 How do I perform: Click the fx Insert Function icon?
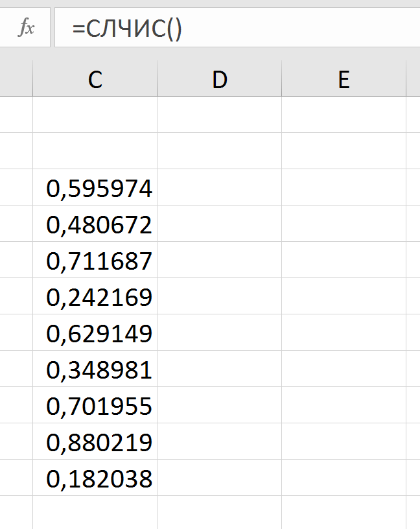coord(26,28)
